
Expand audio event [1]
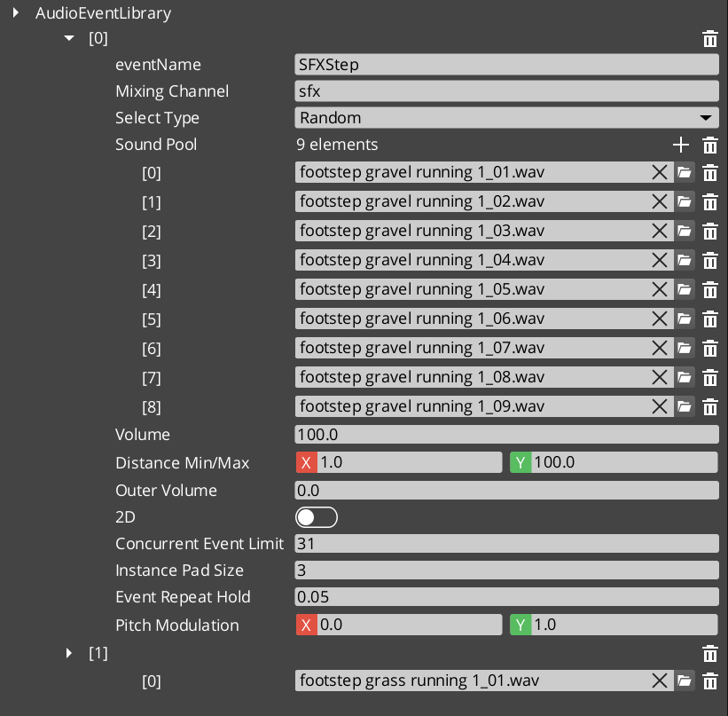pyautogui.click(x=69, y=653)
